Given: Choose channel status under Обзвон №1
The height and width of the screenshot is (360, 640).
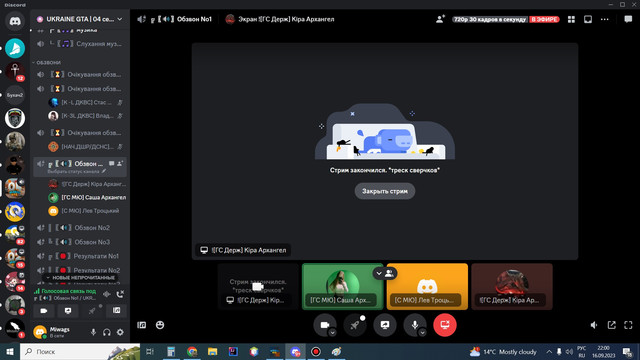Looking at the screenshot, I should click(76, 171).
